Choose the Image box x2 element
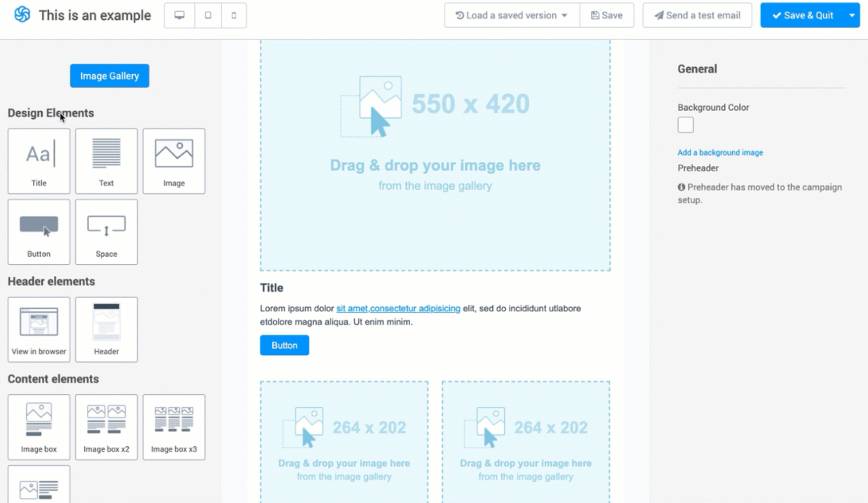 [x=106, y=427]
